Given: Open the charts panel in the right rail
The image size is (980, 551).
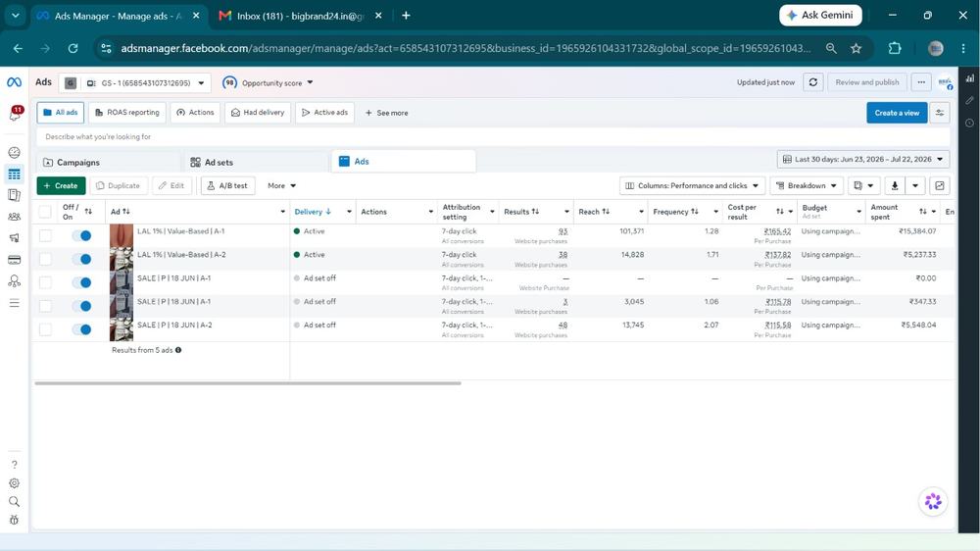Looking at the screenshot, I should [969, 78].
